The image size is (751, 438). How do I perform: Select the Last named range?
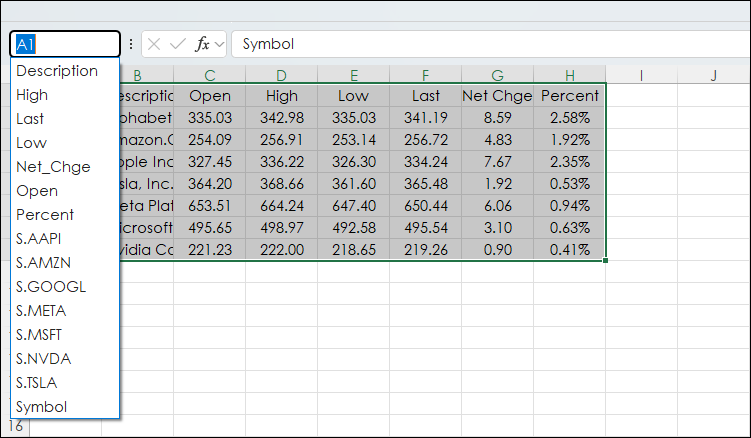click(65, 119)
